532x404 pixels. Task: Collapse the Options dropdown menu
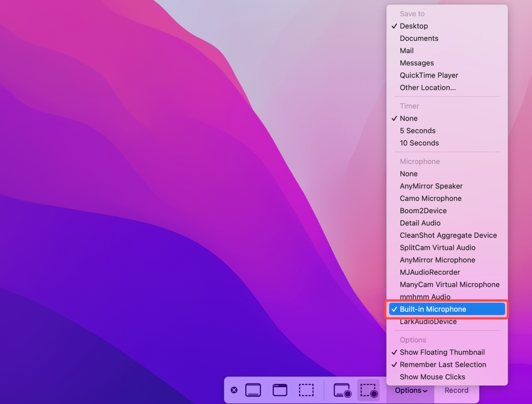tap(411, 391)
